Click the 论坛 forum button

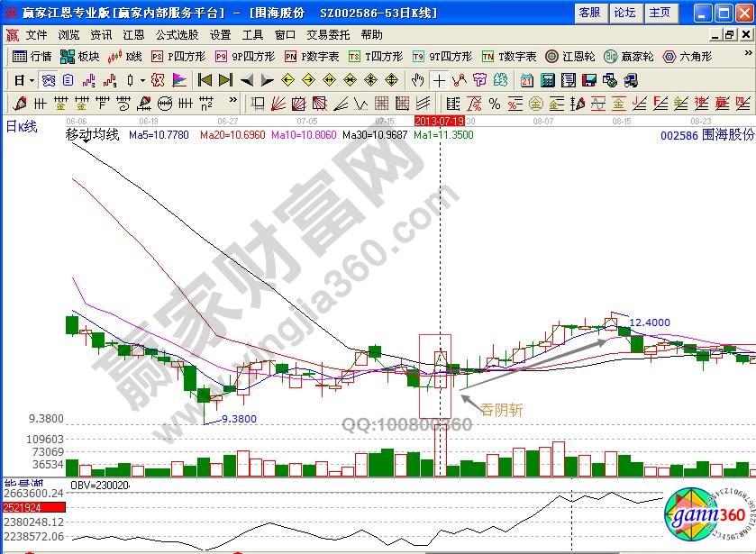point(624,13)
